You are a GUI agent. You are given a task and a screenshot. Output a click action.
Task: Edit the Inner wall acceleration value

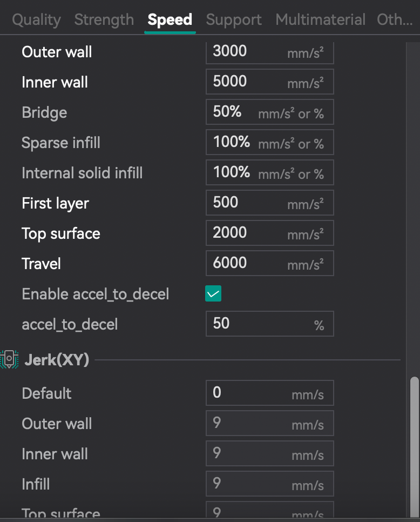click(x=248, y=82)
